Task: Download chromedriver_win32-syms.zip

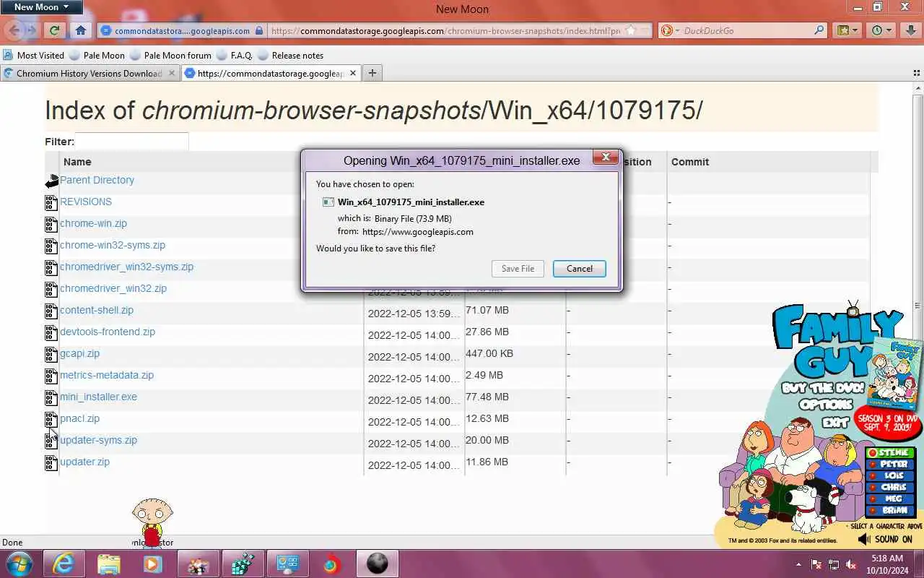Action: pos(126,267)
